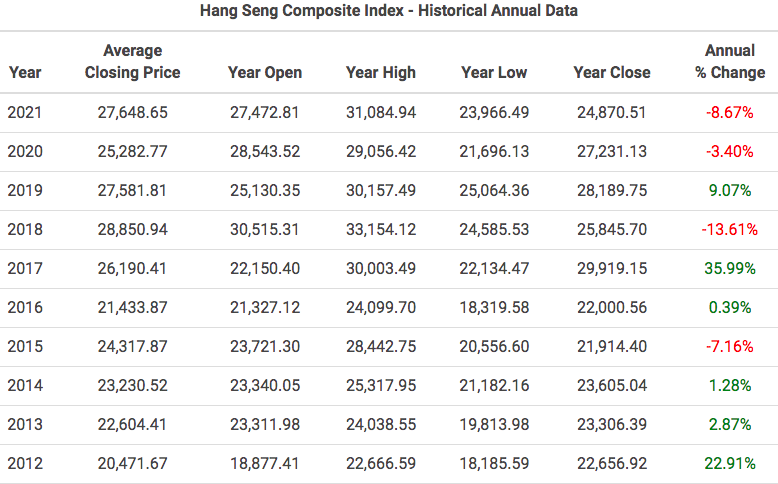Select the 2021 year cell
This screenshot has height=484, width=778.
point(25,113)
